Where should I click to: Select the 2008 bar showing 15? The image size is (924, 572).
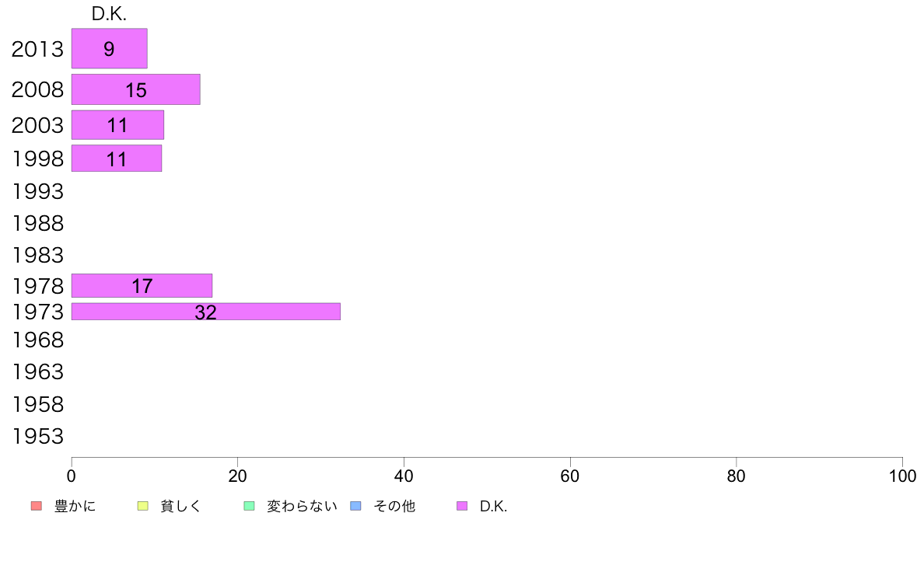point(136,89)
